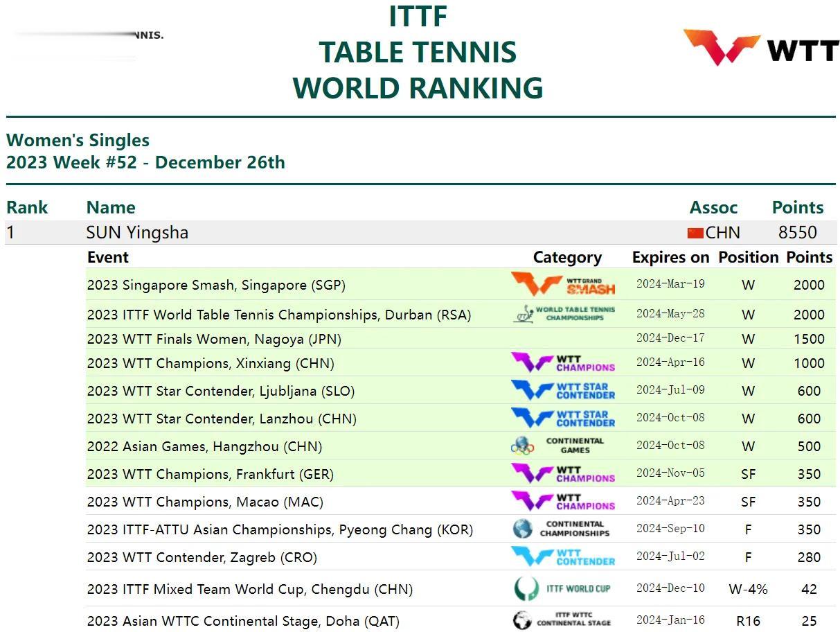Click the Continental Games logo in Hangzhou row
Viewport: 840px width, 632px height.
coord(558,446)
